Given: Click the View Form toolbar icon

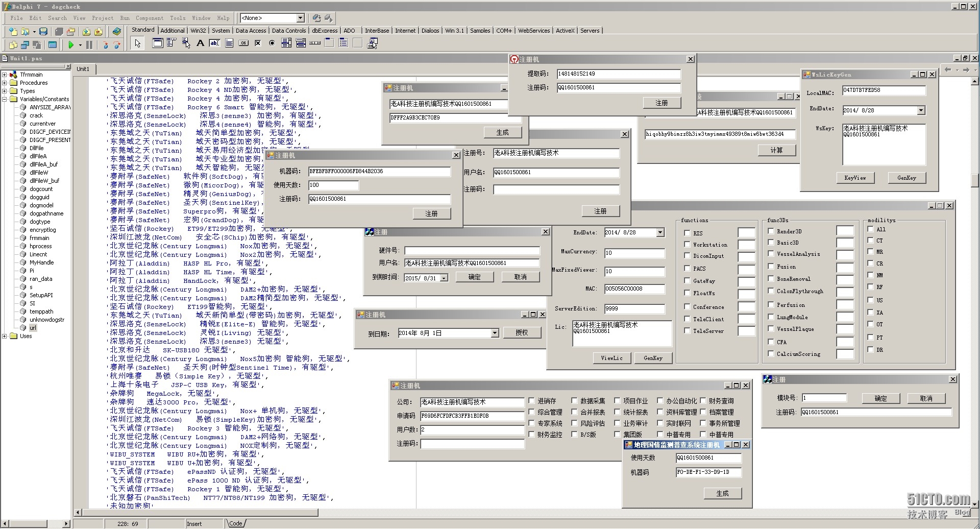Looking at the screenshot, I should (x=25, y=45).
